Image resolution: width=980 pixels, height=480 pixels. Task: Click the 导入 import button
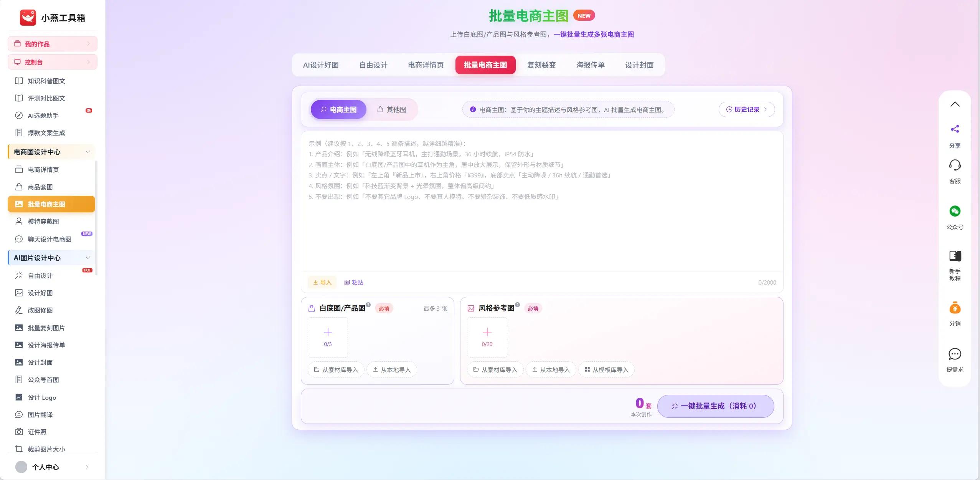[x=322, y=283]
